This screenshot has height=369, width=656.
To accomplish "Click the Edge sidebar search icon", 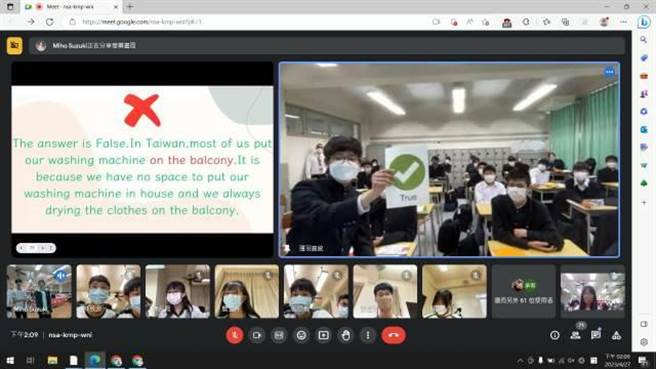I will [644, 40].
